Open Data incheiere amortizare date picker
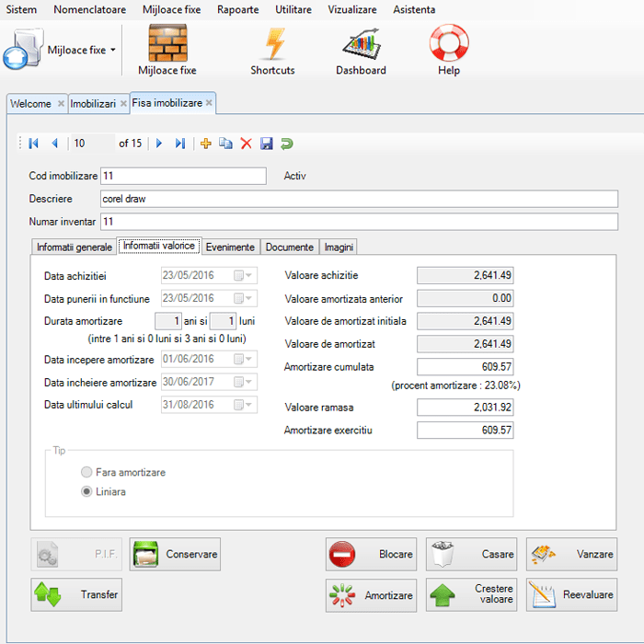644x644 pixels. 243,382
